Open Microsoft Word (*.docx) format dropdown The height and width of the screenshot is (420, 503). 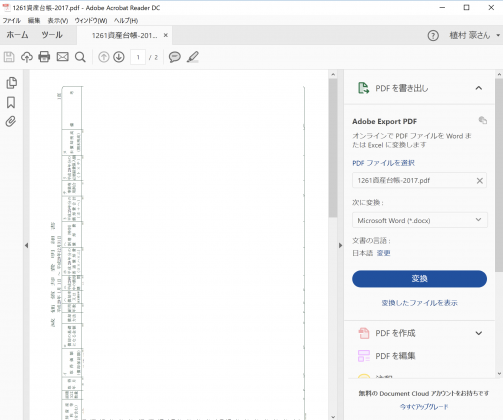420,220
